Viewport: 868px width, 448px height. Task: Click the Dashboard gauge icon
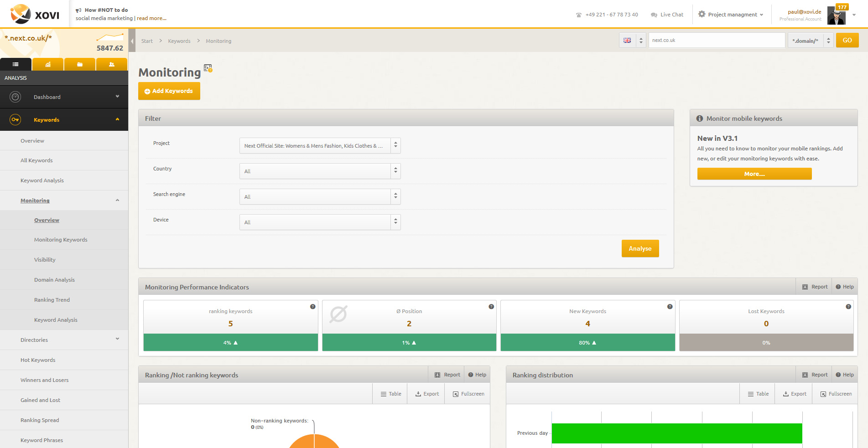(16, 97)
